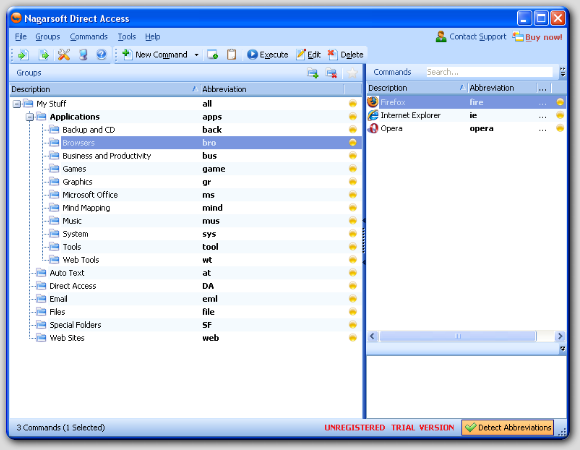Toggle the yellow status dot for Internet Explorer
This screenshot has height=450, width=580.
coord(560,115)
